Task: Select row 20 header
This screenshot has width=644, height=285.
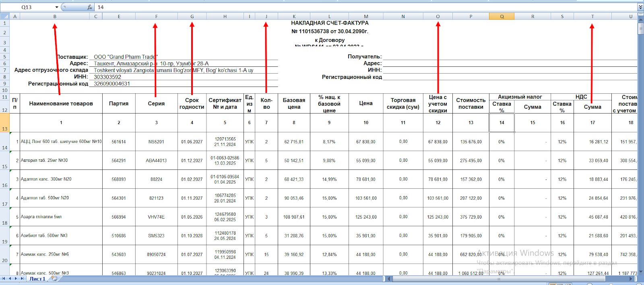Action: (x=5, y=254)
